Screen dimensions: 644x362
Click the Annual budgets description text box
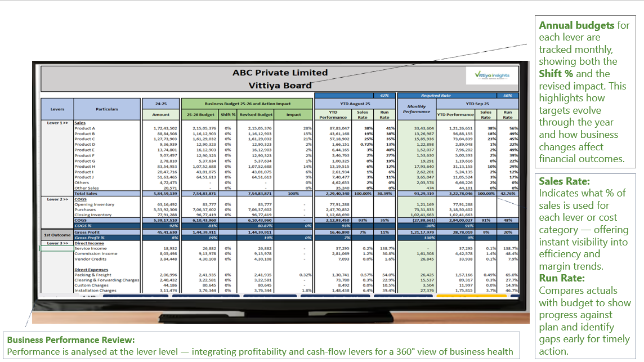[x=583, y=92]
